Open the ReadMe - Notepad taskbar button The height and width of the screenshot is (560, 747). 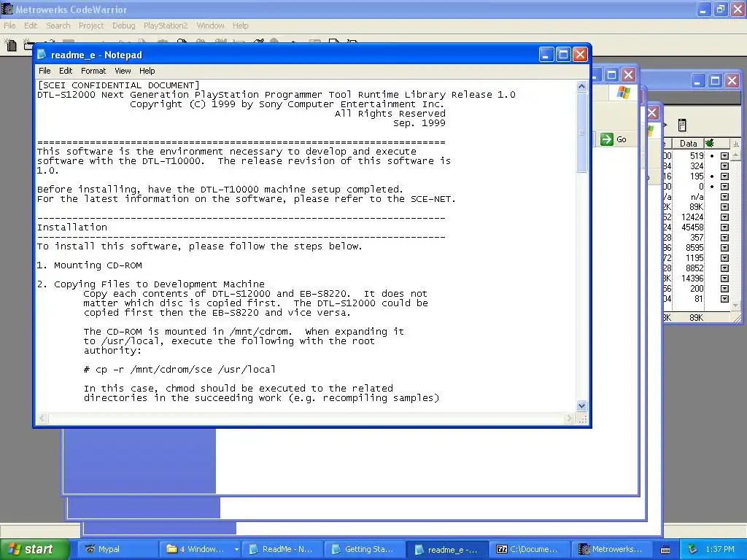[x=283, y=549]
